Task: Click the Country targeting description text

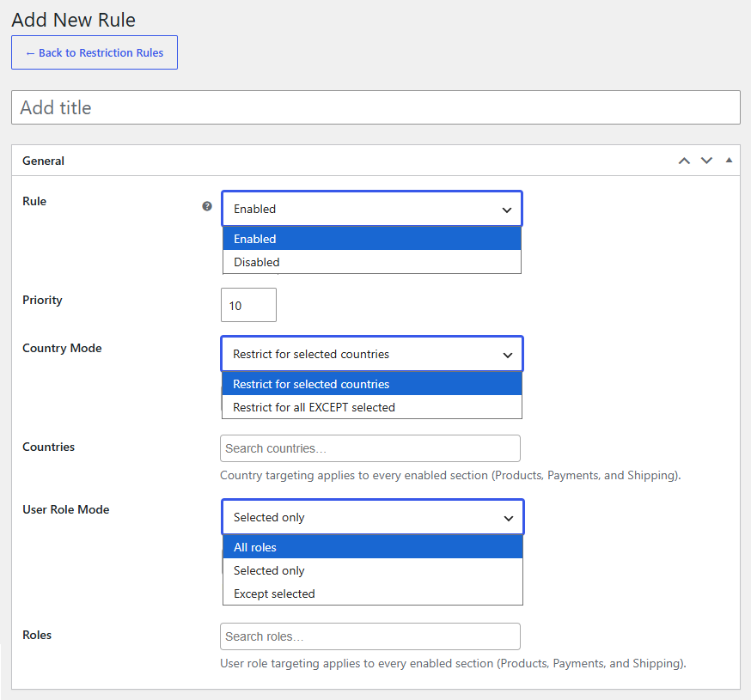Action: pos(450,476)
